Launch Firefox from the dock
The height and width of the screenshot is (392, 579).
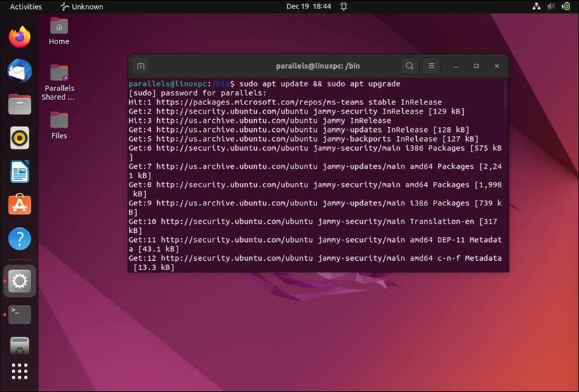point(20,37)
